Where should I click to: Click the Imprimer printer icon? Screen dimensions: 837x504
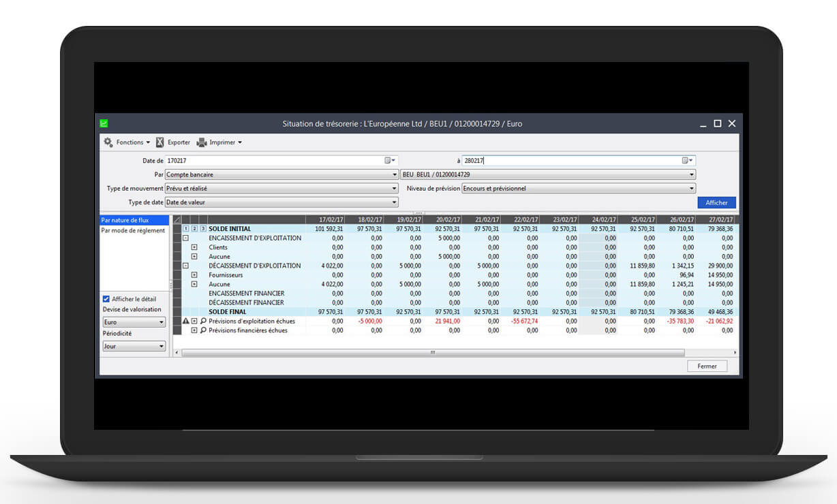202,142
